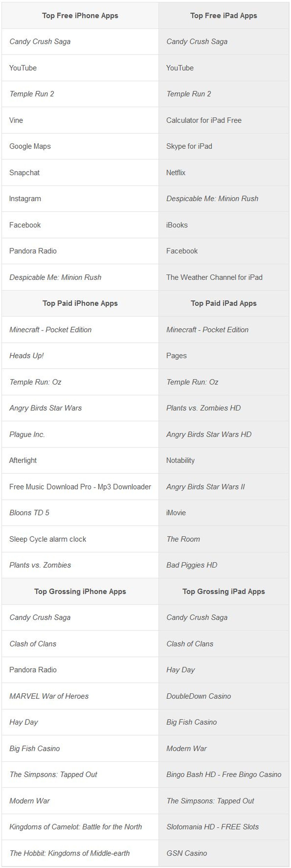291x868 pixels.
Task: Select MARVEL War of Heroes entry
Action: [x=49, y=696]
